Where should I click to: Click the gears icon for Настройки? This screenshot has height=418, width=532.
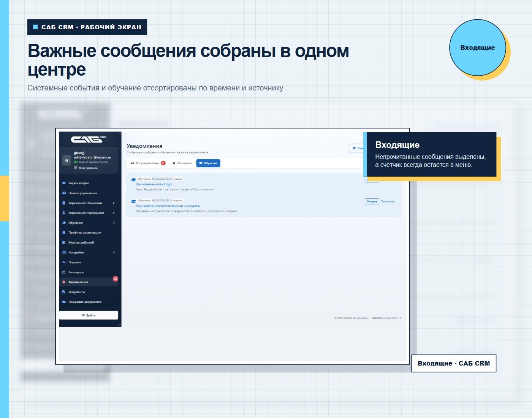tap(64, 252)
